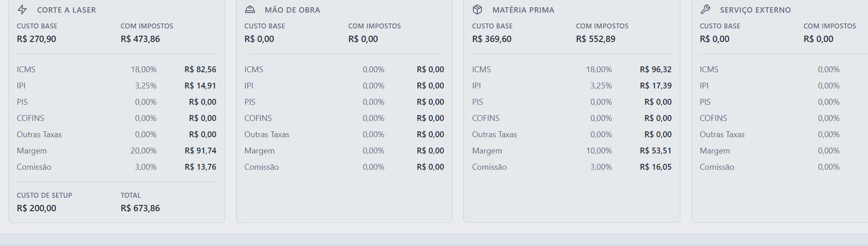Click Matéria Prima com impostos R$ 552,89

595,39
